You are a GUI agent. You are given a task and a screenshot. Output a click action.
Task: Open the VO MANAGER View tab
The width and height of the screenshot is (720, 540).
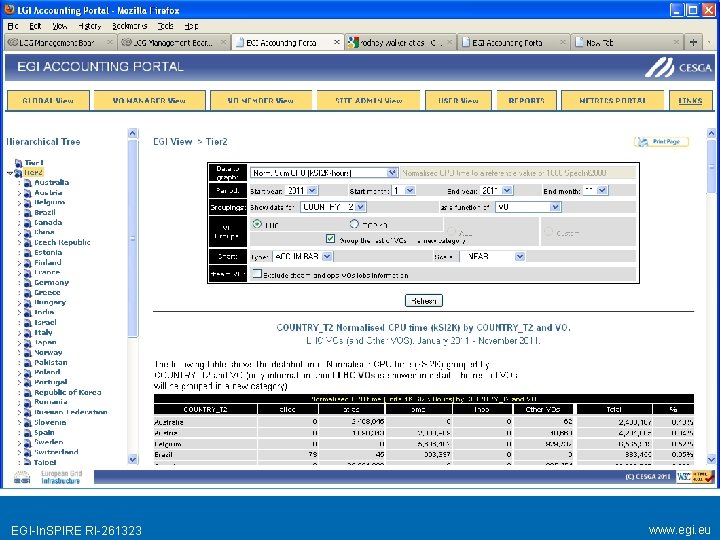(x=149, y=101)
